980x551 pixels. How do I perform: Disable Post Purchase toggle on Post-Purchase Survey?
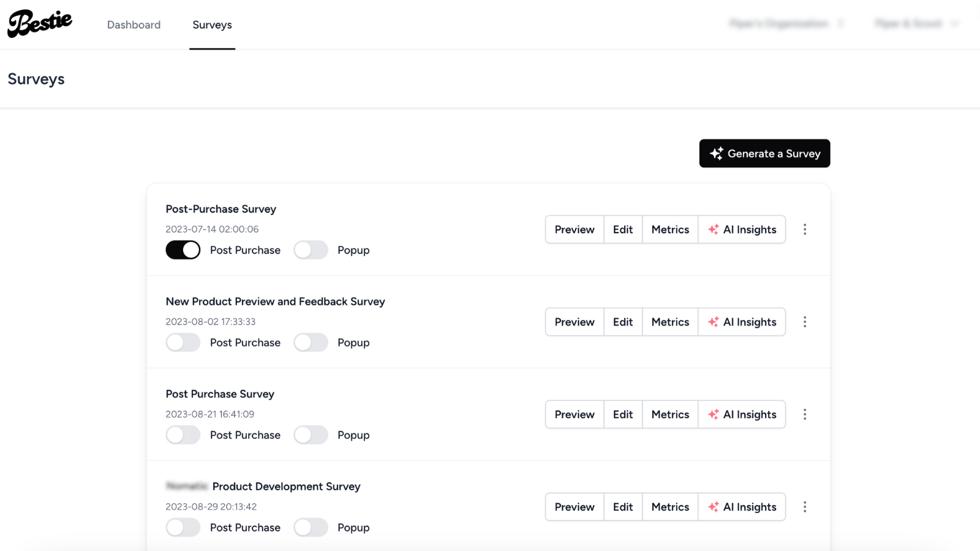(x=183, y=250)
